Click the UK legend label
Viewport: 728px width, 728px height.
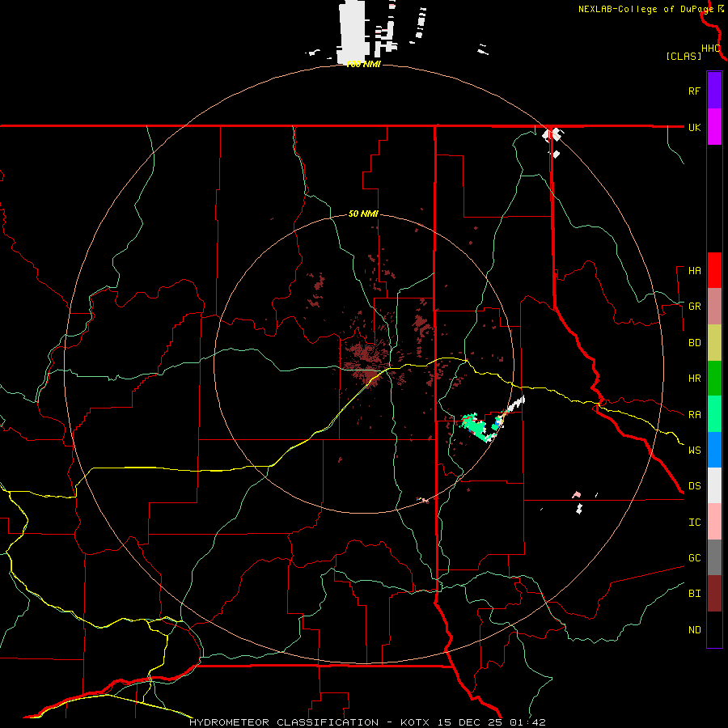click(x=694, y=127)
